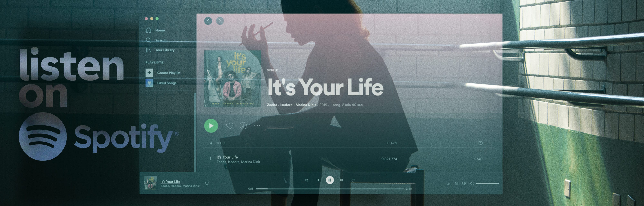Screen dimensions: 644x206
Task: Toggle repeat mode
Action: [353, 180]
